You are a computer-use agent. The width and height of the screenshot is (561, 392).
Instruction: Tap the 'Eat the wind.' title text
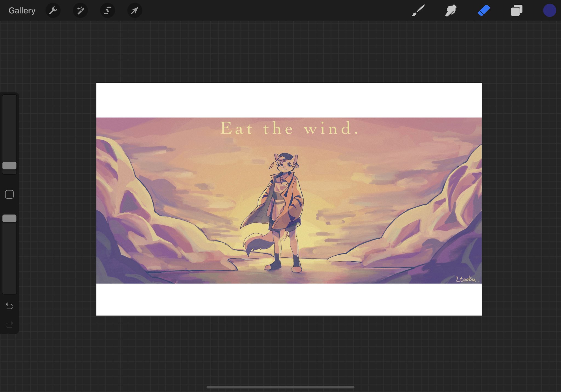click(x=289, y=128)
